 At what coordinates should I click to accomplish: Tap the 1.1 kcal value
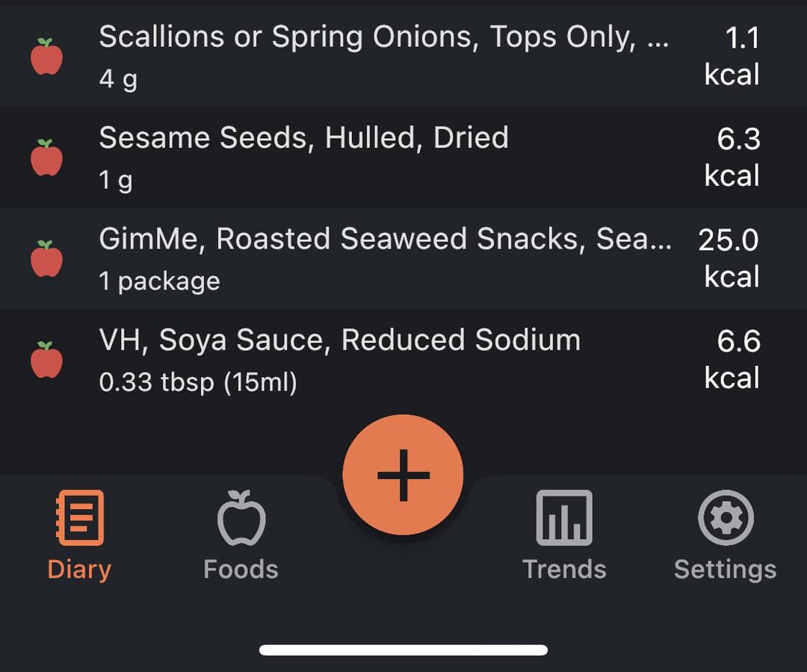point(733,56)
